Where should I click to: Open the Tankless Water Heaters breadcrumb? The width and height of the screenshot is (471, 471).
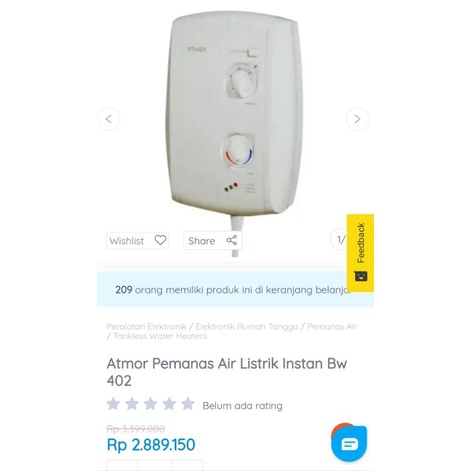[160, 336]
